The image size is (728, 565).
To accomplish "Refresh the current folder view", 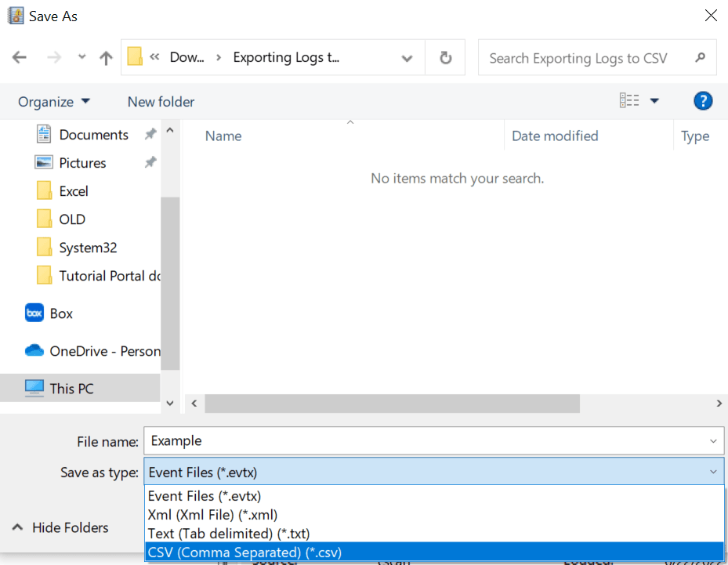I will (445, 58).
